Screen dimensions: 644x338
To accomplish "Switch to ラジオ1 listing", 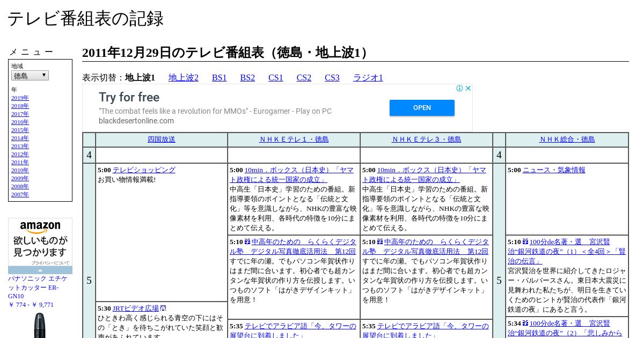I will point(368,78).
